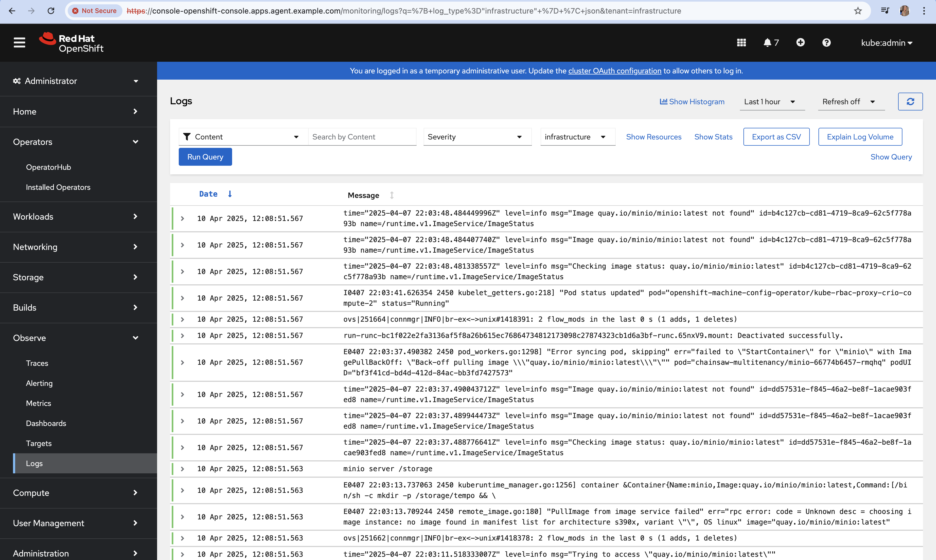Click the Run Query button

tap(205, 157)
